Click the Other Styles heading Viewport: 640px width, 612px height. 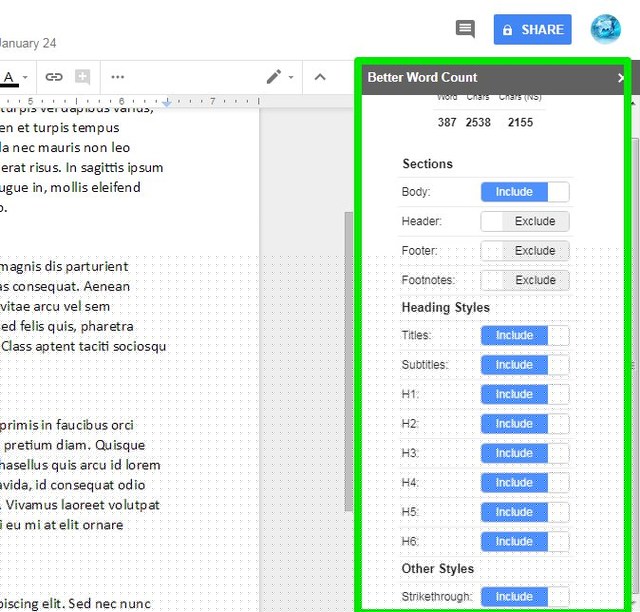[x=438, y=569]
